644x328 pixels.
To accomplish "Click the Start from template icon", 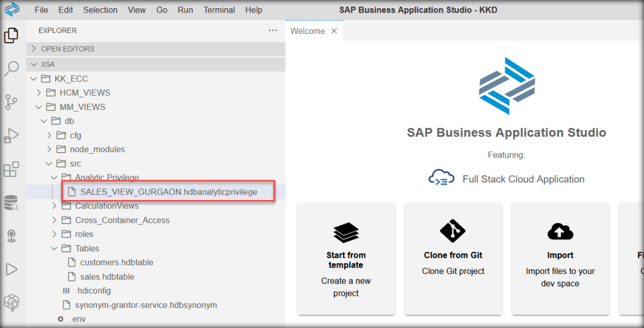I will tap(345, 232).
